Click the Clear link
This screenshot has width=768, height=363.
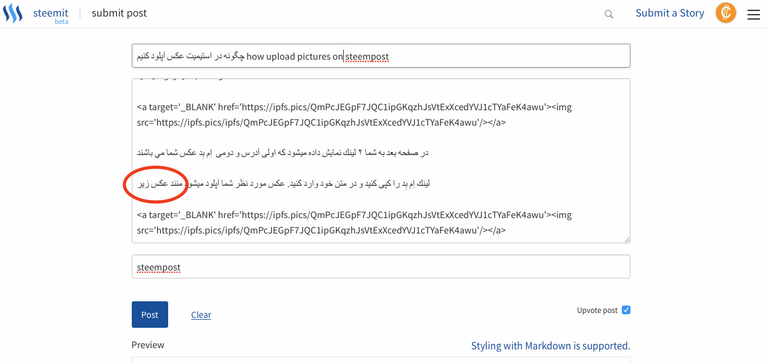(201, 315)
